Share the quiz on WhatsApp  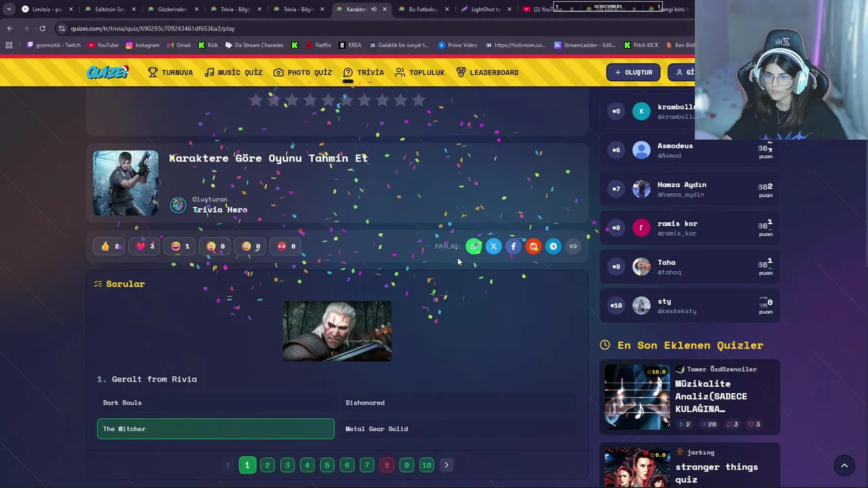pyautogui.click(x=474, y=246)
